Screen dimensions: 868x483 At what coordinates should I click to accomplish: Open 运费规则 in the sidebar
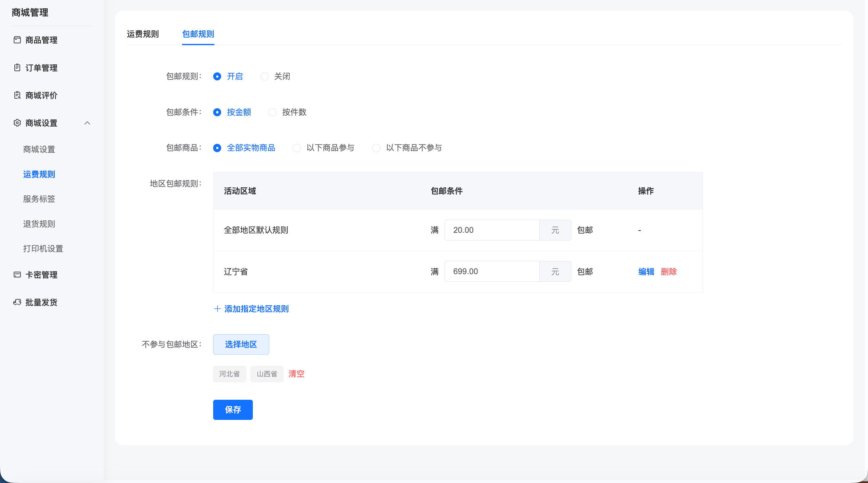39,174
